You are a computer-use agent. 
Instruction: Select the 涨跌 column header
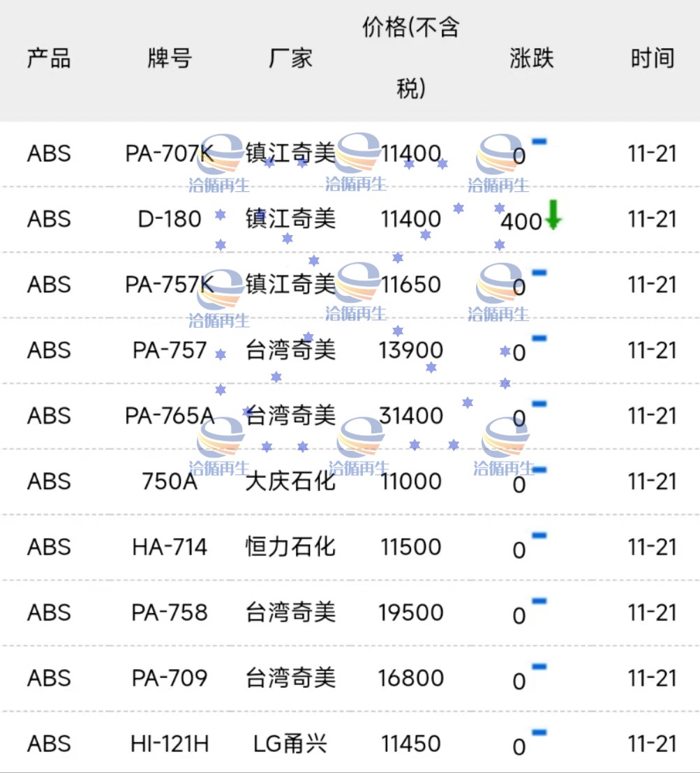(532, 58)
